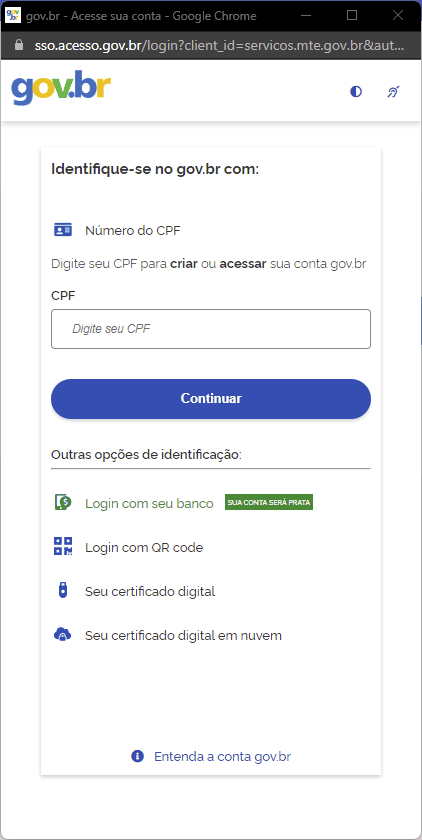422x840 pixels.
Task: Click the info icon beside Entenda a conta
Action: point(138,756)
